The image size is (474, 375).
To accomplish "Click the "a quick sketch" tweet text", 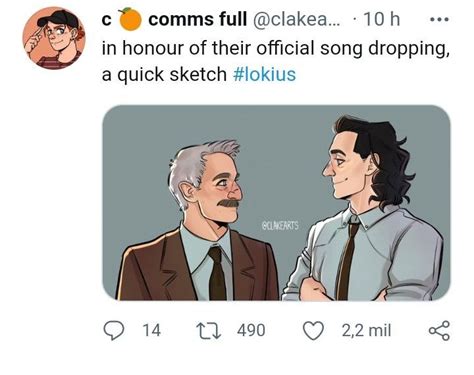I will click(164, 74).
